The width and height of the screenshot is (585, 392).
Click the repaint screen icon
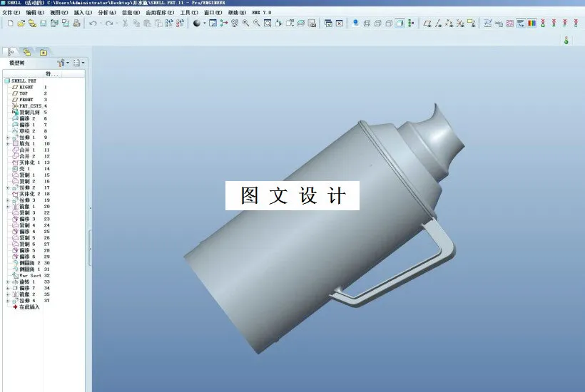click(x=213, y=23)
